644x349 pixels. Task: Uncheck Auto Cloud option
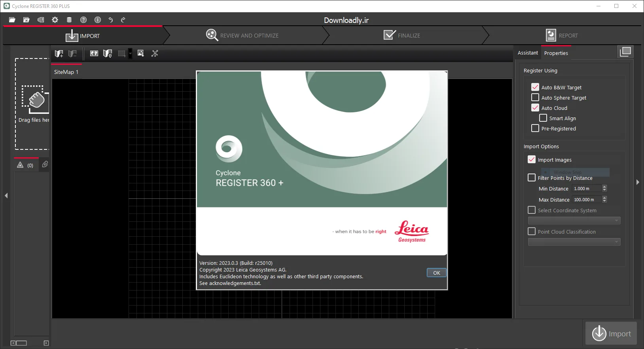(535, 108)
